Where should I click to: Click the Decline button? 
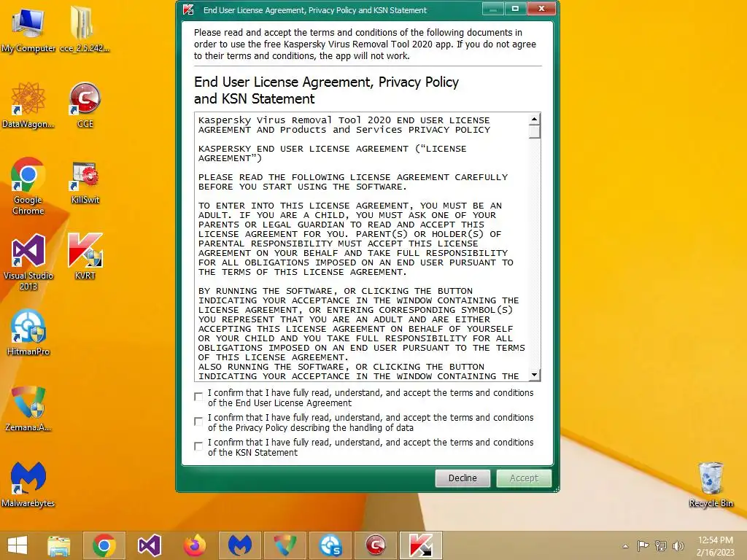[462, 478]
